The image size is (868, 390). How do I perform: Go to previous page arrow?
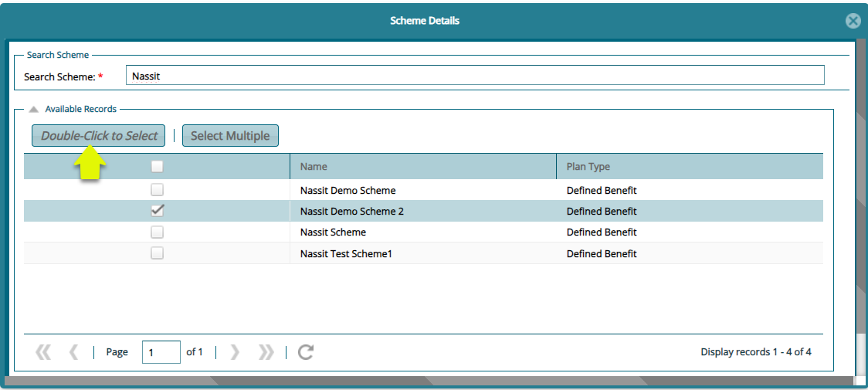[73, 352]
